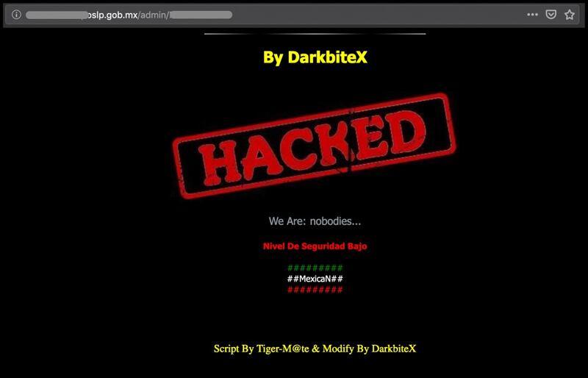588x378 pixels.
Task: Click the blurred subdomain at URL start
Action: [x=57, y=15]
